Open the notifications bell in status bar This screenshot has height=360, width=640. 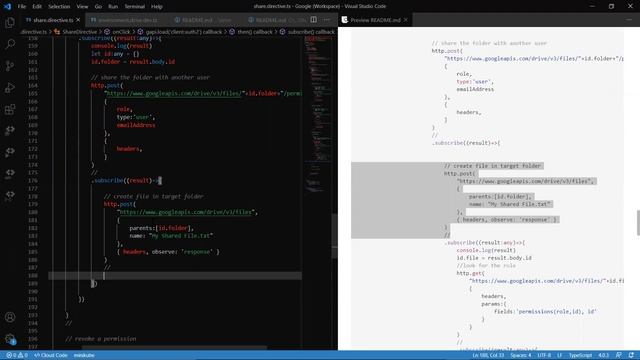tap(631, 355)
